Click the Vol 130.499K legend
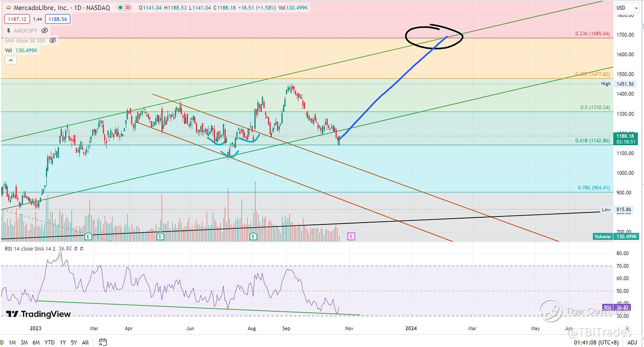Image resolution: width=644 pixels, height=347 pixels. coord(21,50)
